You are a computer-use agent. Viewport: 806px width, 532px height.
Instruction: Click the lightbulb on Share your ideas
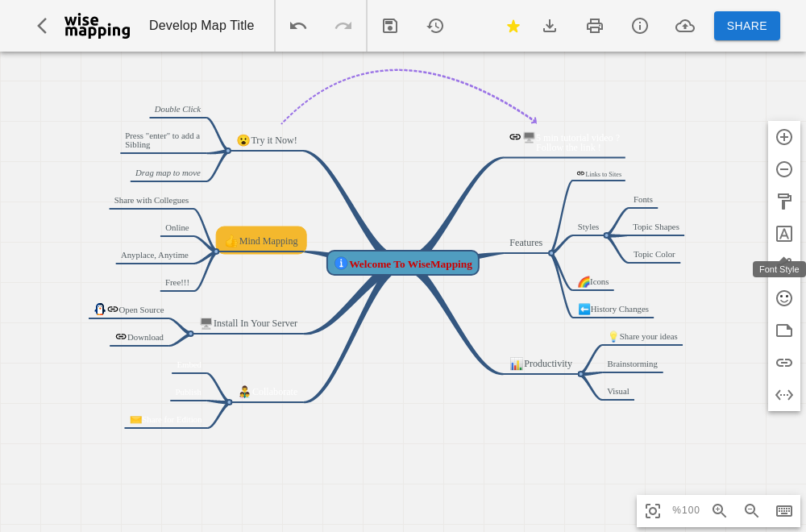click(x=613, y=336)
